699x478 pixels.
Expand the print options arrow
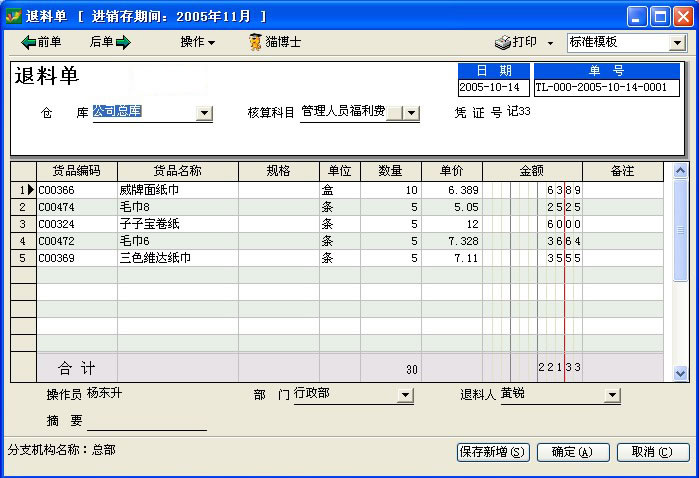(x=550, y=43)
